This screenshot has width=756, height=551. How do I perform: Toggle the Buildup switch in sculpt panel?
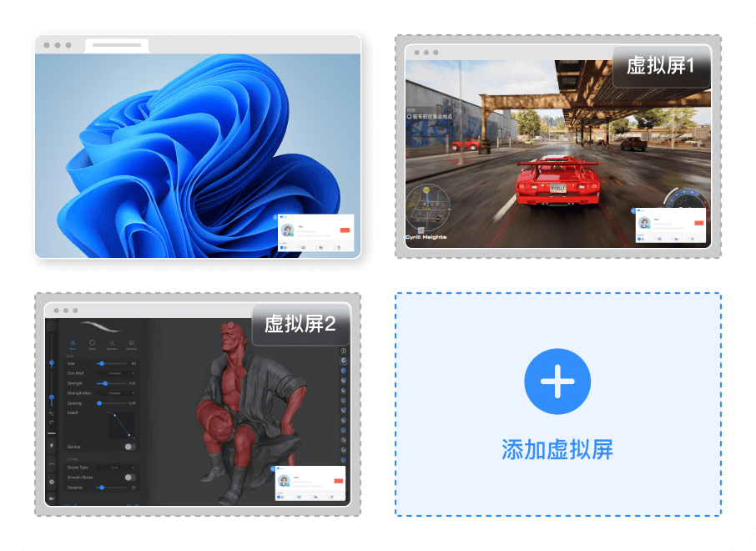(130, 447)
